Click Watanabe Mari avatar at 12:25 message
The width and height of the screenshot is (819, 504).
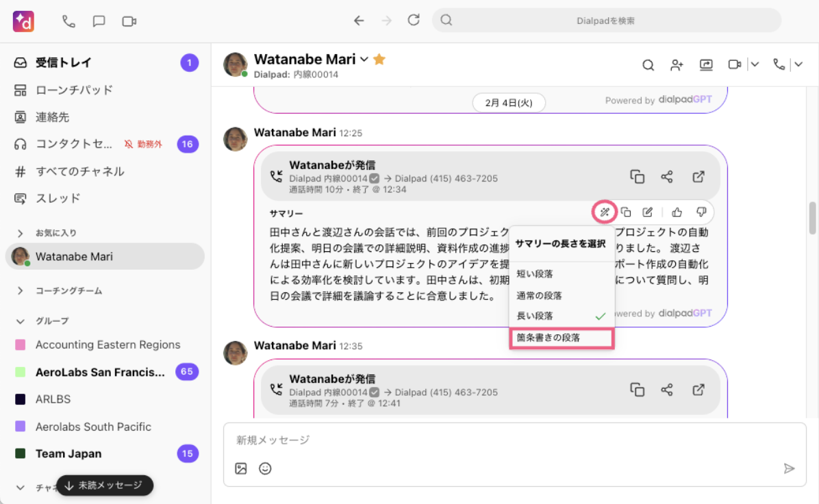coord(235,139)
